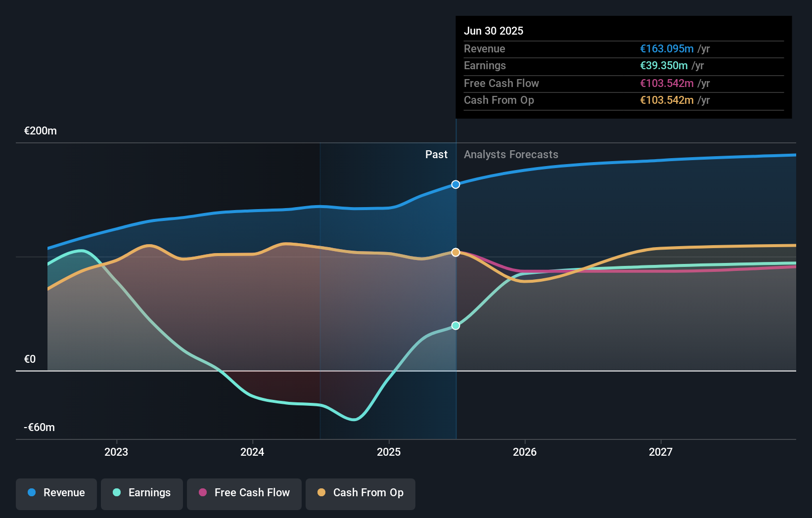Click the yellow Cash From Op legend dot icon
The height and width of the screenshot is (518, 812).
click(x=322, y=493)
